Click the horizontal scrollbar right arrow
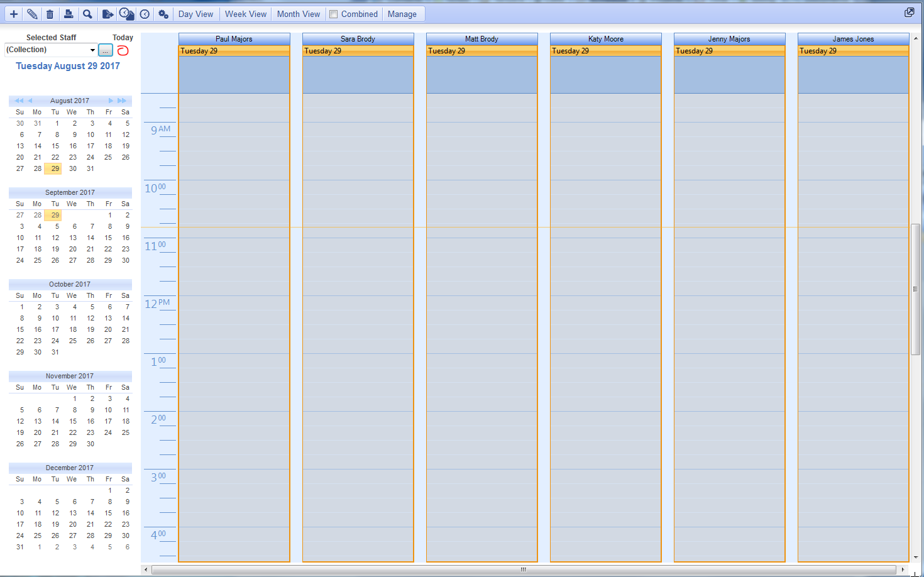The image size is (924, 577). click(x=903, y=569)
